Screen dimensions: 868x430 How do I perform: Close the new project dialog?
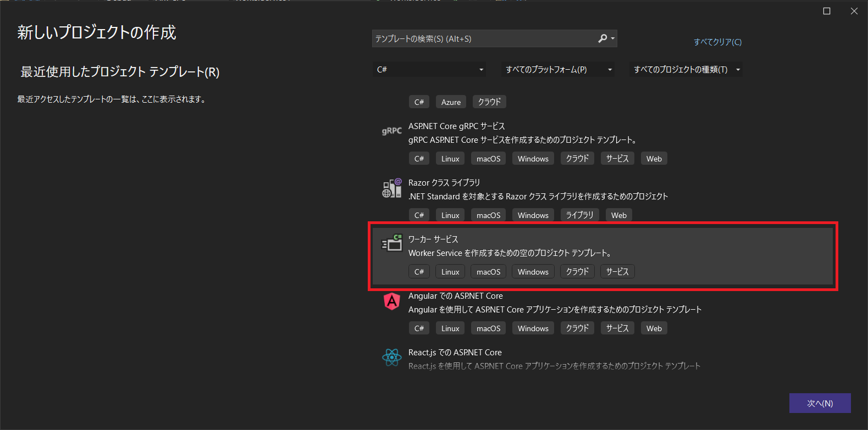pyautogui.click(x=854, y=11)
